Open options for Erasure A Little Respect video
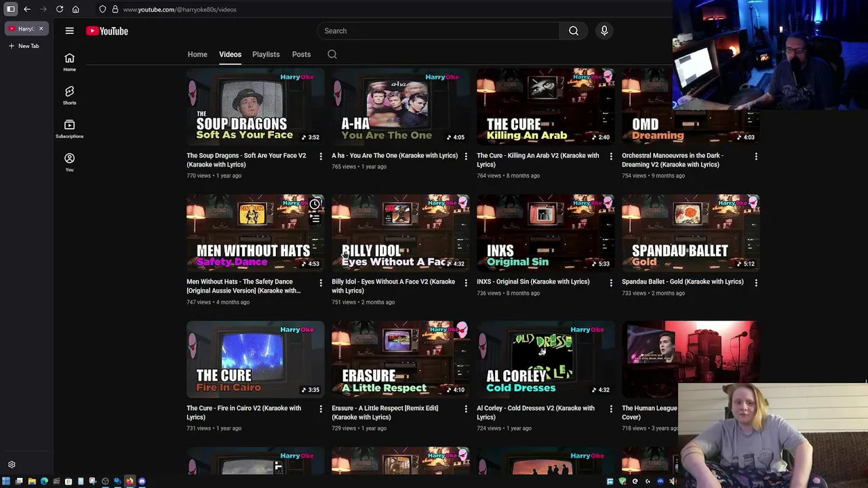The width and height of the screenshot is (868, 488). click(x=466, y=409)
